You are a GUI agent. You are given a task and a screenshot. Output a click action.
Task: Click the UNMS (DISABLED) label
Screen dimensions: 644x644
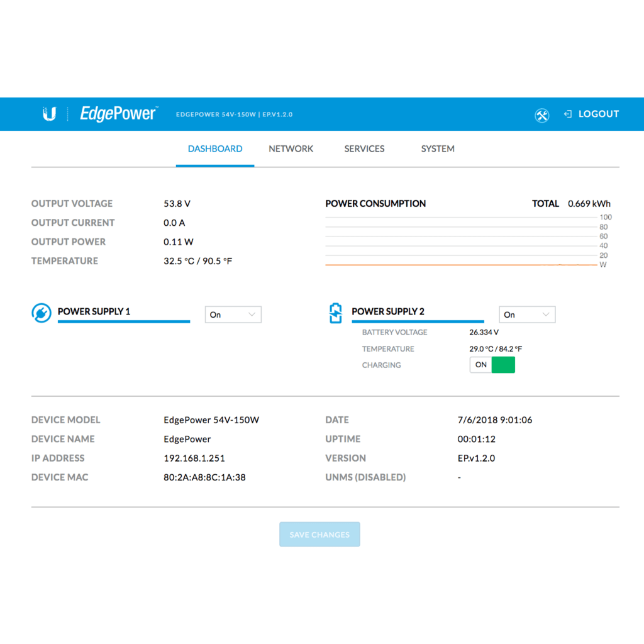point(365,477)
